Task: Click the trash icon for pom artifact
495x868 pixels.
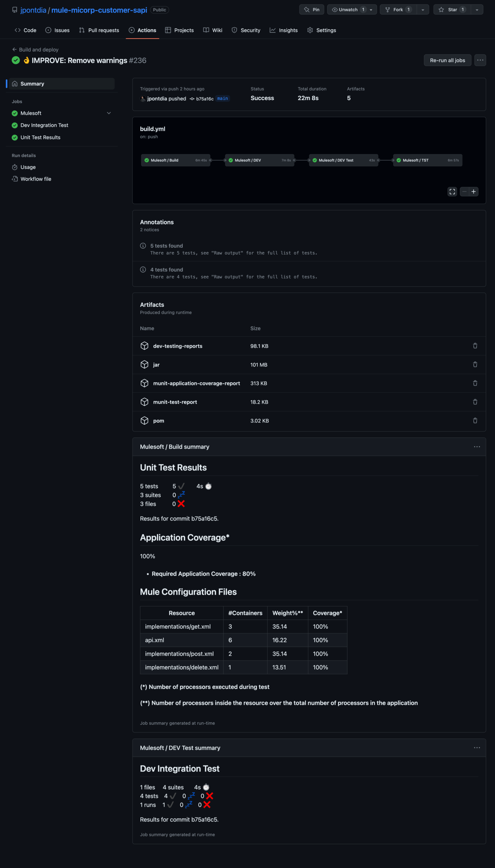Action: (x=475, y=420)
